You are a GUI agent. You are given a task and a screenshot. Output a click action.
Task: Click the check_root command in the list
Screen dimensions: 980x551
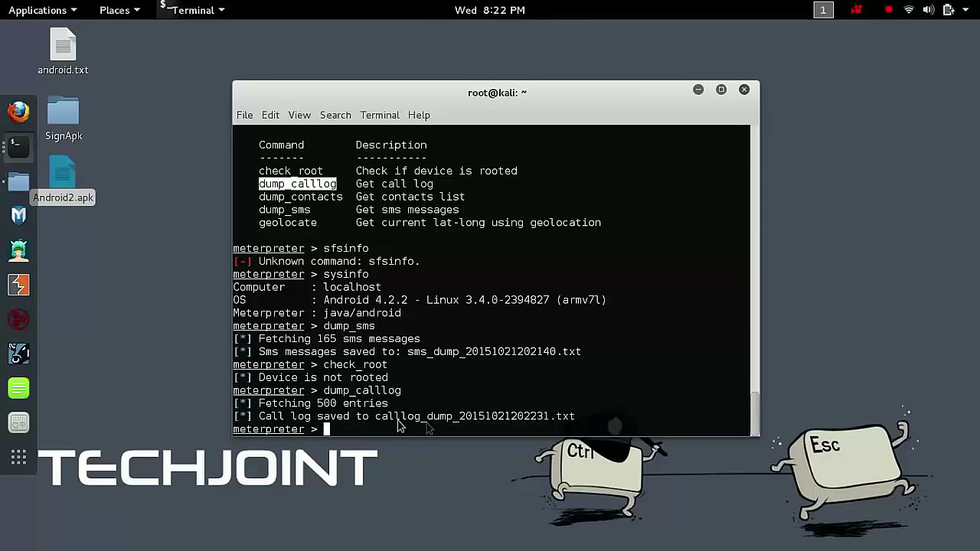click(291, 171)
